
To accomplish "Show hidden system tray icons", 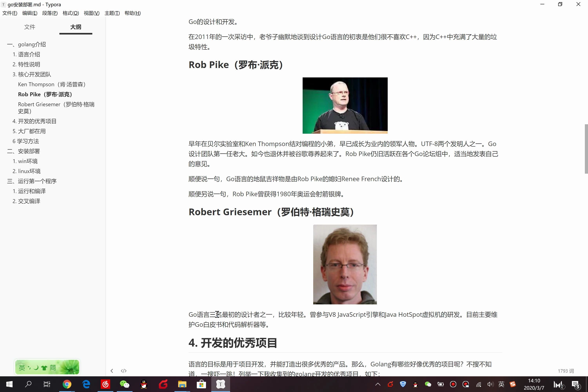I will coord(378,384).
